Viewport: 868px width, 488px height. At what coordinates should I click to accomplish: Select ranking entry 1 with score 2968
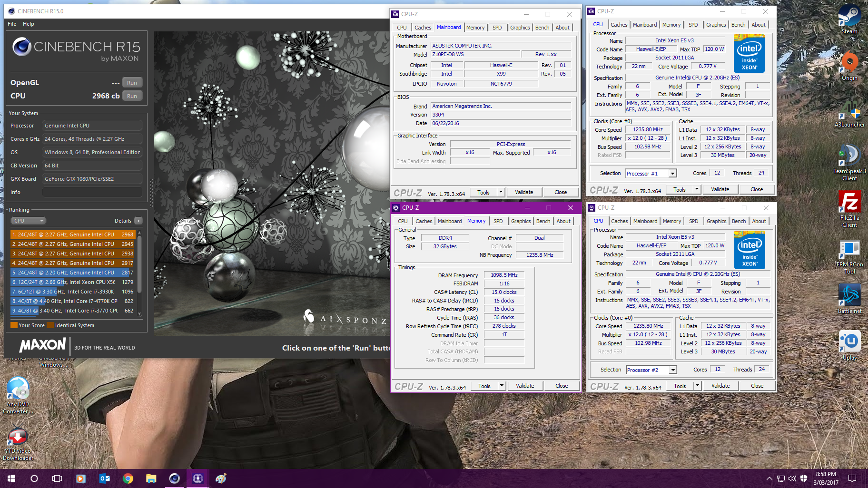pyautogui.click(x=73, y=234)
